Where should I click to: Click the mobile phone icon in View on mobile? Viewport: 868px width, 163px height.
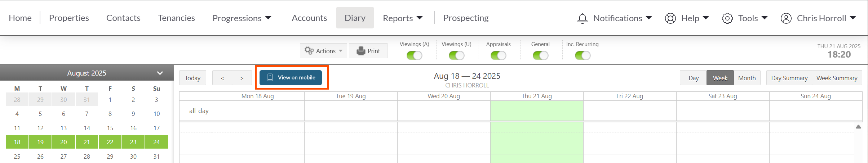click(270, 78)
